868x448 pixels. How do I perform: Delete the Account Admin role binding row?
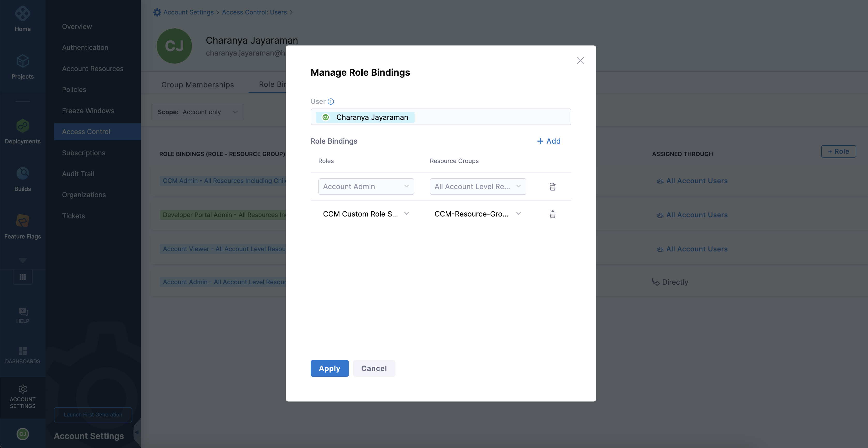[x=552, y=187]
